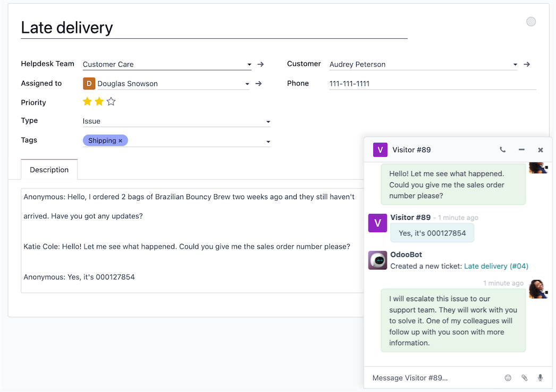Attach a file using the paperclip icon
556x392 pixels.
[x=524, y=378]
